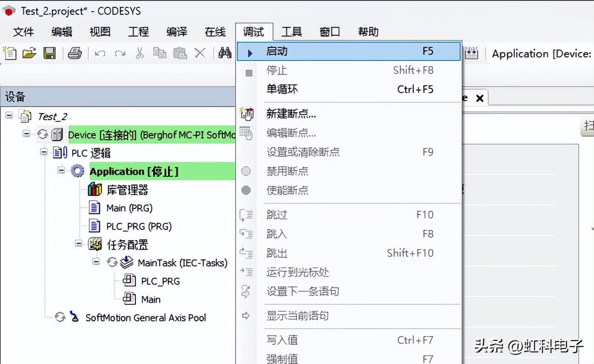Viewport: 594px width, 364px height.
Task: Open the 编译 menu
Action: [177, 32]
